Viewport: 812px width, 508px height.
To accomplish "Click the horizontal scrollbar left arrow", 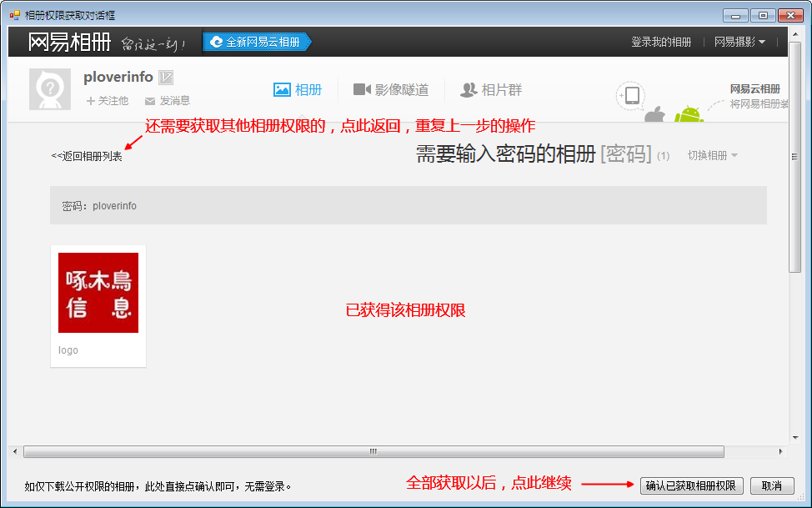I will 15,451.
